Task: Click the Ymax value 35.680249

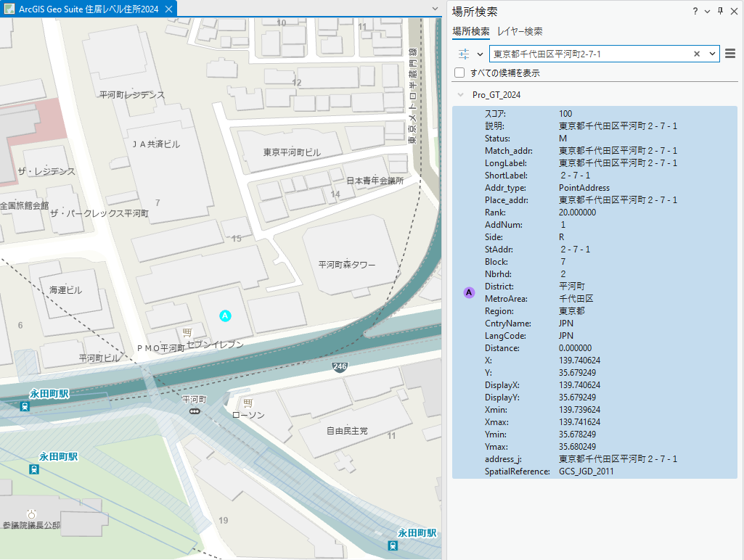Action: click(577, 447)
